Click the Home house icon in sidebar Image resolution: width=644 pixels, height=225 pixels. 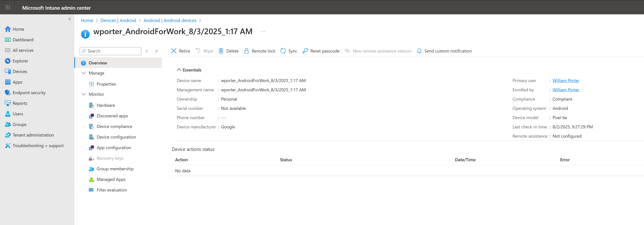click(8, 29)
